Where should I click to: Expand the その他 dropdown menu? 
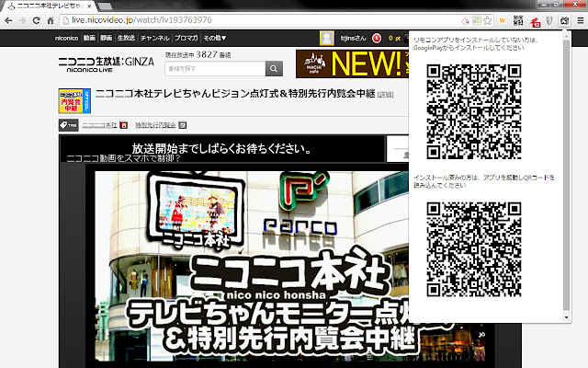click(x=214, y=38)
